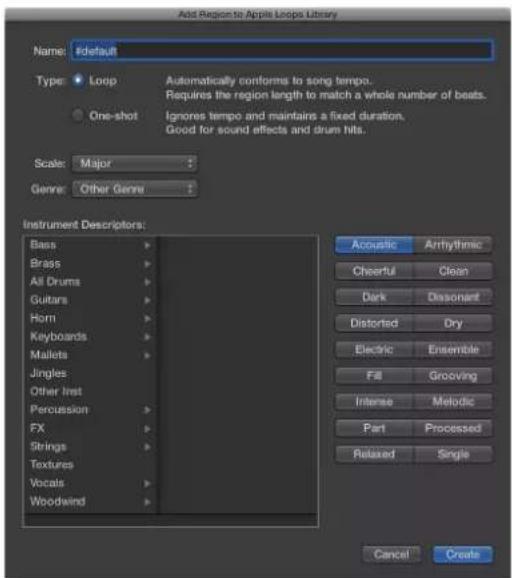Toggle the Acoustic descriptor button

[x=374, y=245]
